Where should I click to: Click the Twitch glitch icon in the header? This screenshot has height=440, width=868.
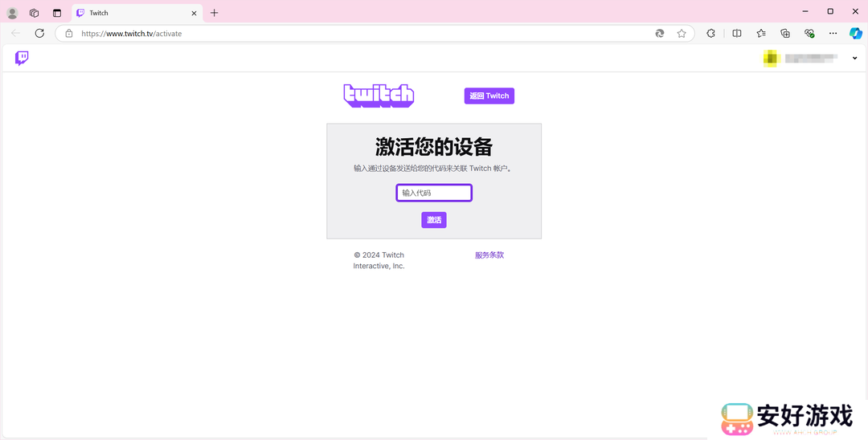(x=22, y=58)
